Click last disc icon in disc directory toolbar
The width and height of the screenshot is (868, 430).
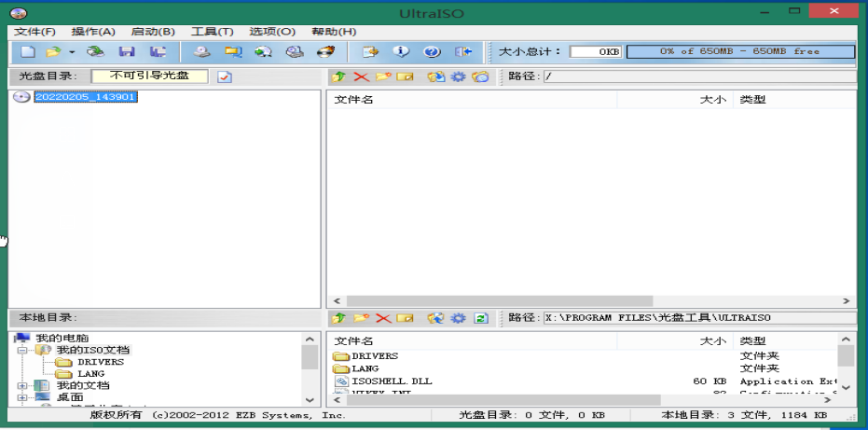point(480,76)
